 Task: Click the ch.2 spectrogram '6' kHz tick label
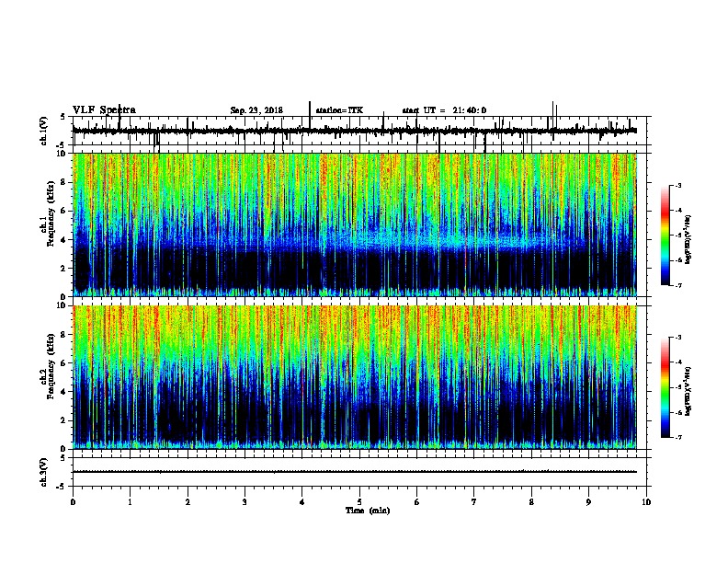tap(64, 363)
